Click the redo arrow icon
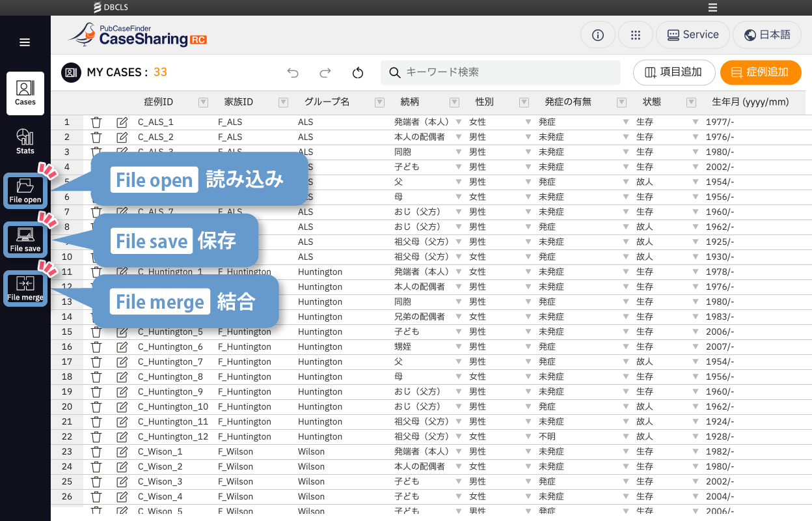 tap(325, 73)
